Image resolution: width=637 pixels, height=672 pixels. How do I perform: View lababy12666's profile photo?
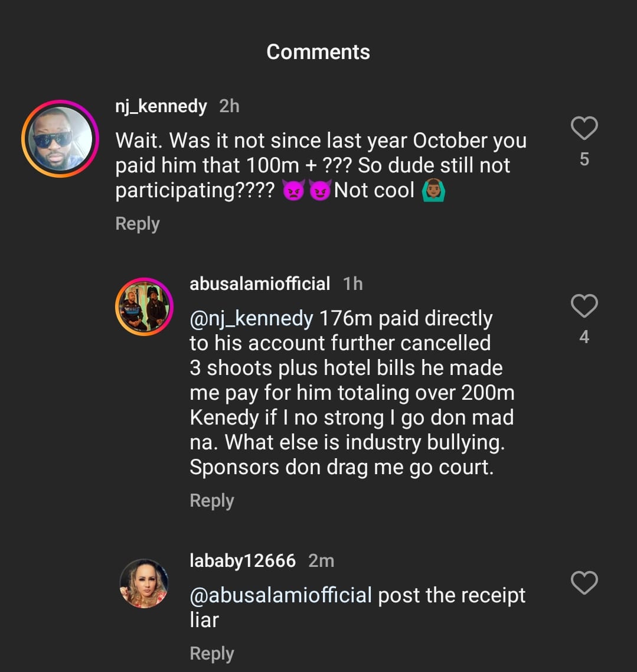pyautogui.click(x=143, y=583)
